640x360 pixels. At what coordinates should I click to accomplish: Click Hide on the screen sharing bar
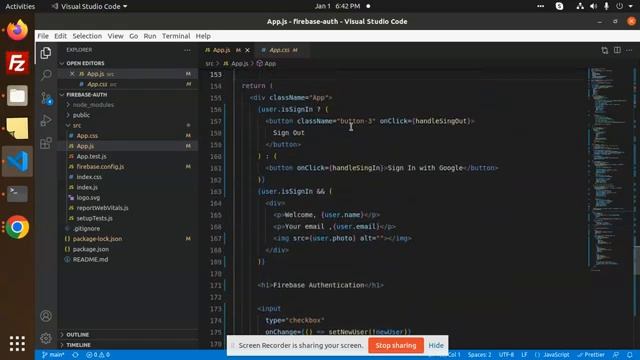click(x=436, y=345)
